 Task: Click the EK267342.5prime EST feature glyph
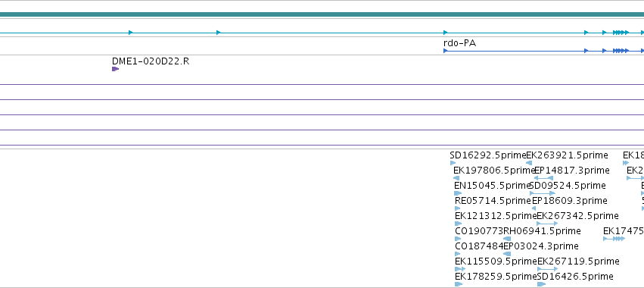point(547,224)
